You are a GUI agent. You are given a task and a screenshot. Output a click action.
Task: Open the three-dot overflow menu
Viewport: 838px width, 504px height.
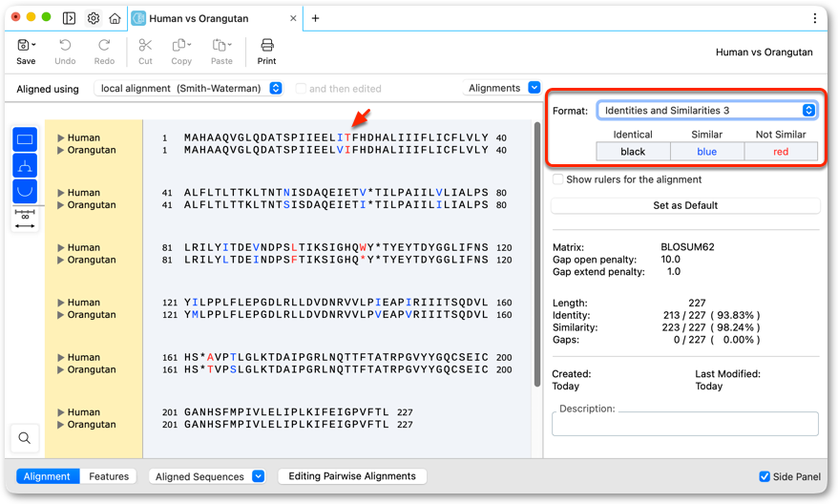pos(814,18)
